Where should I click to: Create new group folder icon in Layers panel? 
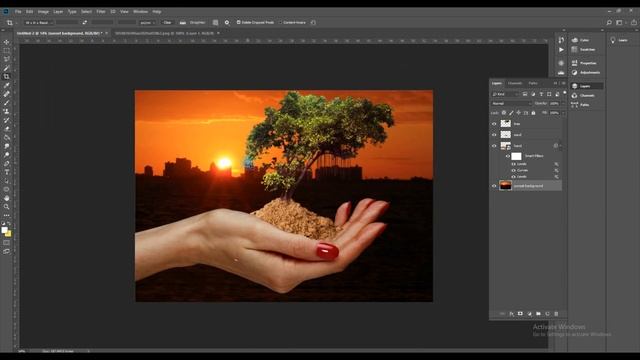tap(538, 313)
